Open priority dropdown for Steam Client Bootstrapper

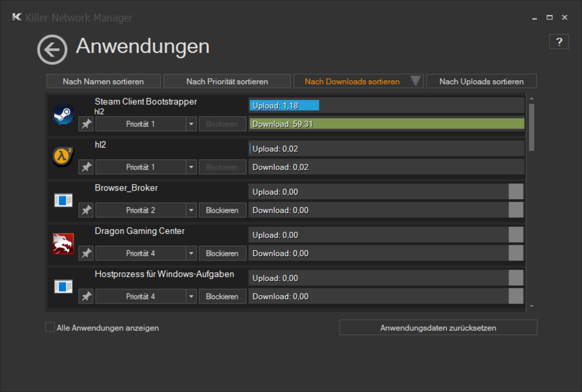click(x=191, y=124)
